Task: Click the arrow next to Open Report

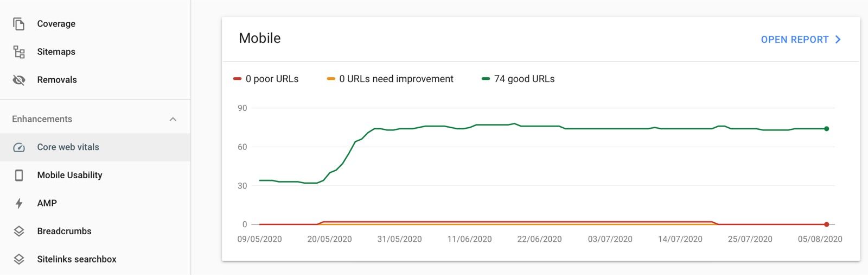Action: (838, 40)
